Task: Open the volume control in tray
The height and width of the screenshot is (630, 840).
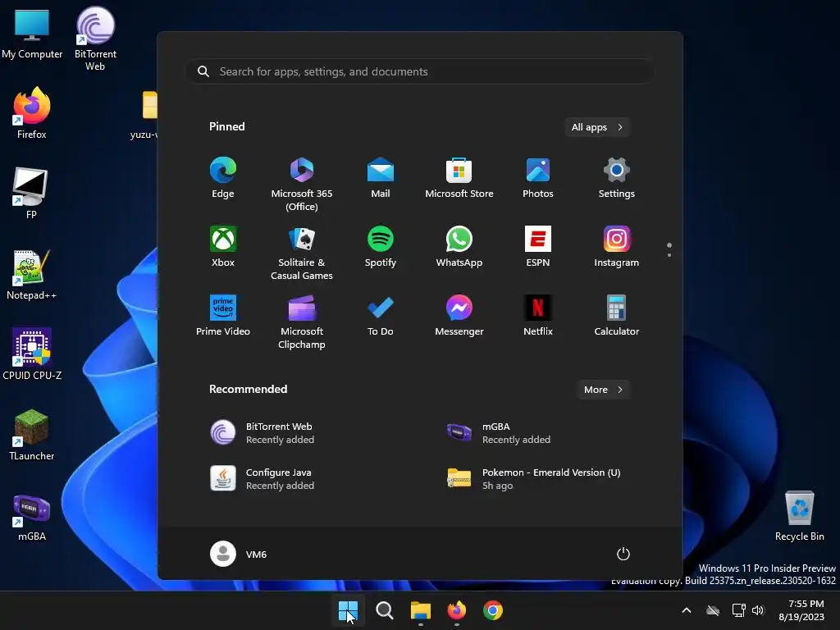Action: (x=757, y=610)
